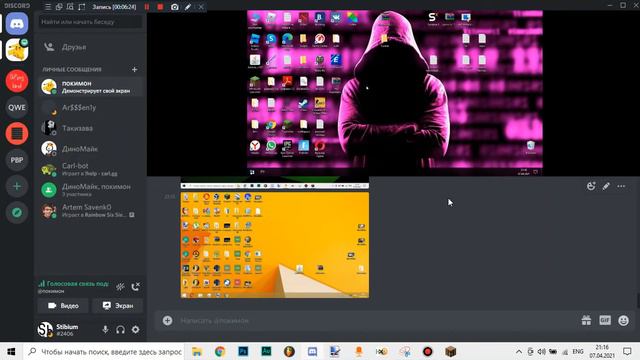Open the red server with handwritten text
640x360 pixels.
pyautogui.click(x=17, y=81)
